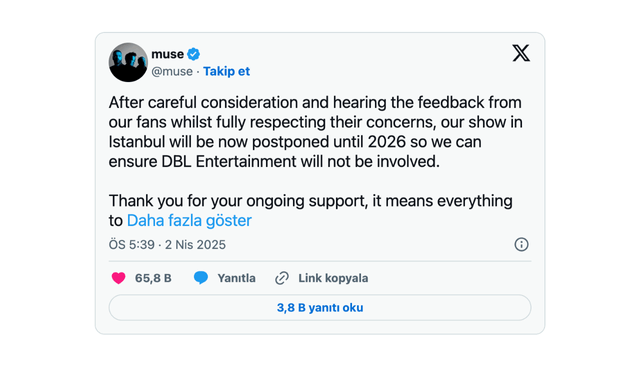Screen dimensions: 641x380
Task: Open the 3,8 B yanıtı oku button
Action: coord(320,307)
